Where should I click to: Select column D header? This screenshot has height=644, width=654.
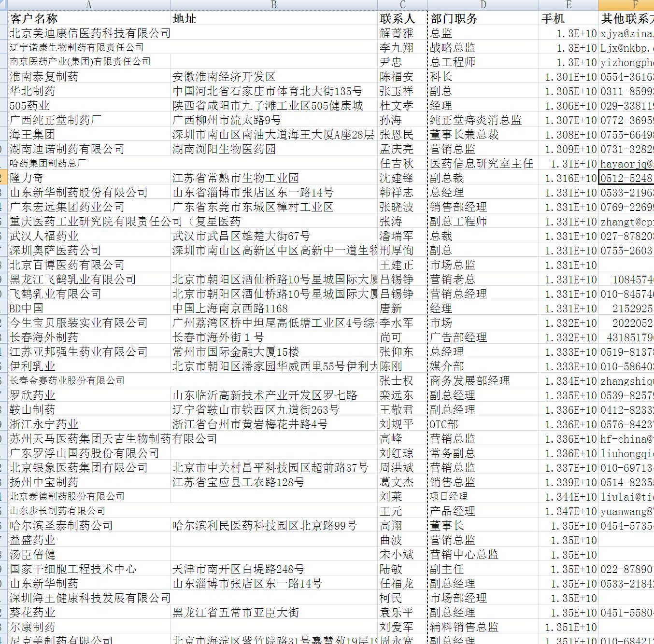tap(483, 5)
